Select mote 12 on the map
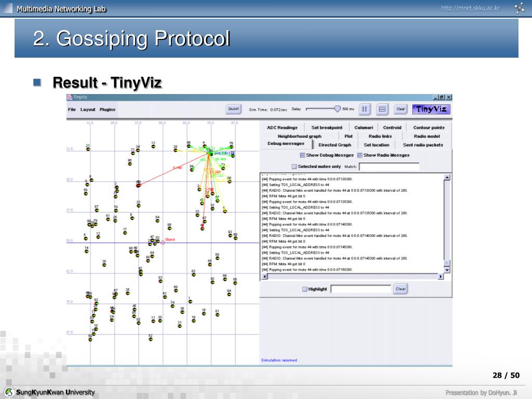 [98, 237]
